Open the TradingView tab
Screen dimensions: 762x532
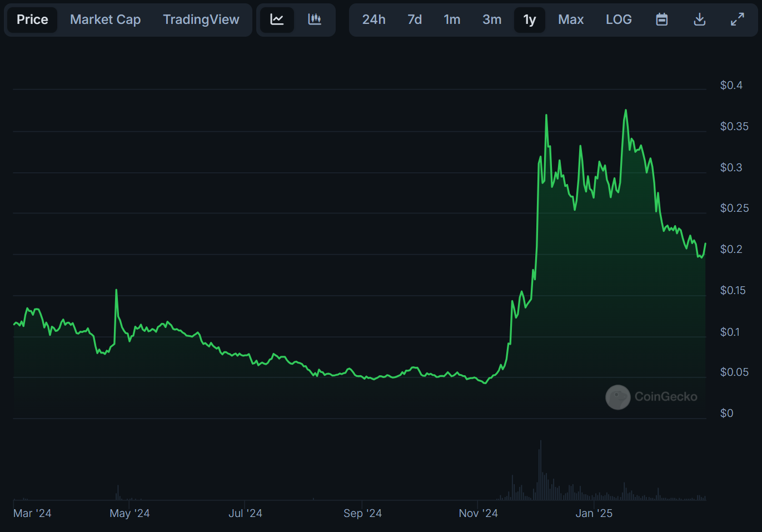(x=201, y=19)
